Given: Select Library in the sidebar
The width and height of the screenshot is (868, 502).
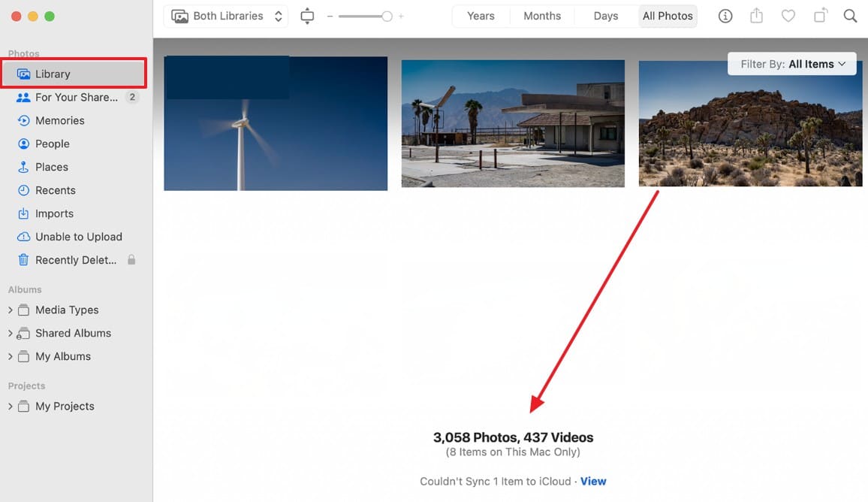Looking at the screenshot, I should (x=74, y=74).
